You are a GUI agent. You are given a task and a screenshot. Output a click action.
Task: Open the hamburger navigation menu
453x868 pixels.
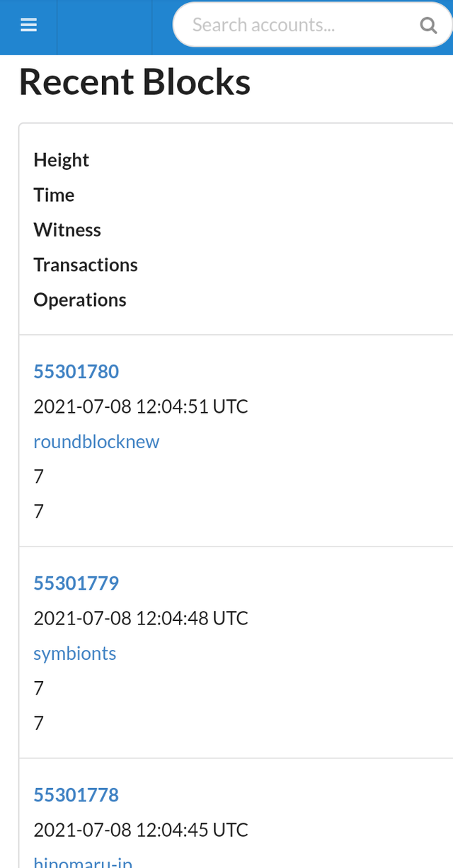[28, 24]
